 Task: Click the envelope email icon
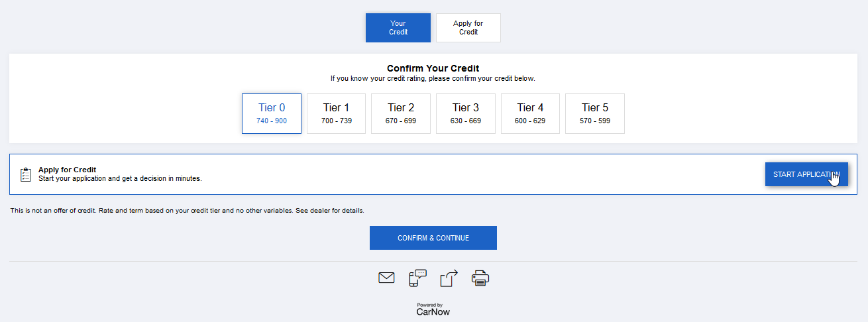[x=386, y=278]
